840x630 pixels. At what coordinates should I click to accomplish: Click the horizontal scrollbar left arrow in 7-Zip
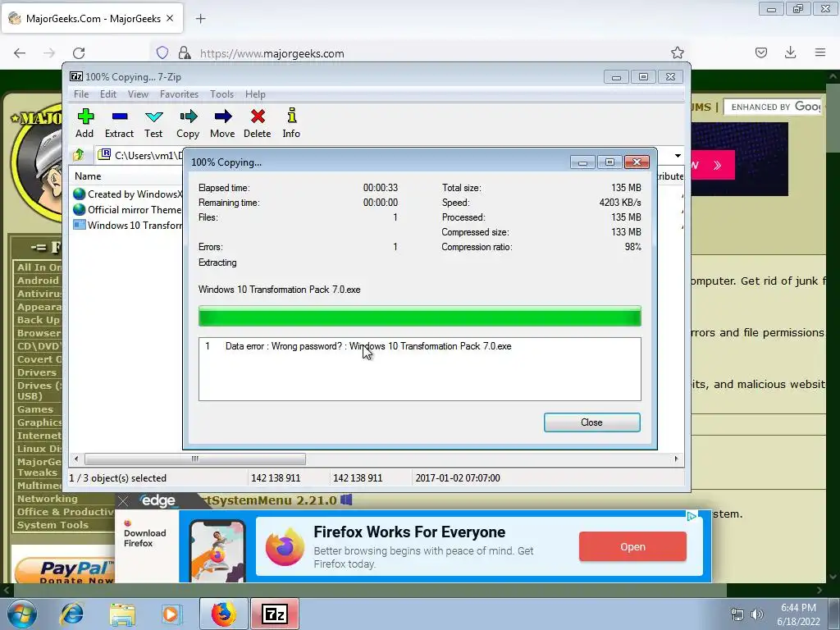pos(76,459)
